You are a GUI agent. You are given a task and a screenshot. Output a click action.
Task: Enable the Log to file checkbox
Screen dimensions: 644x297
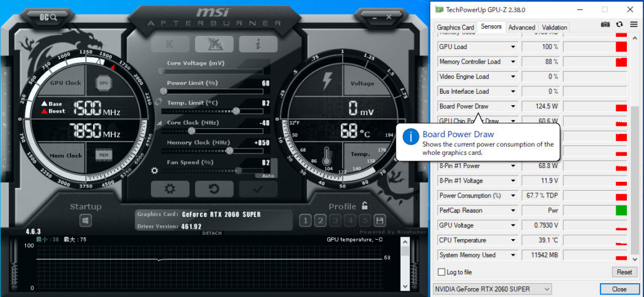point(441,272)
